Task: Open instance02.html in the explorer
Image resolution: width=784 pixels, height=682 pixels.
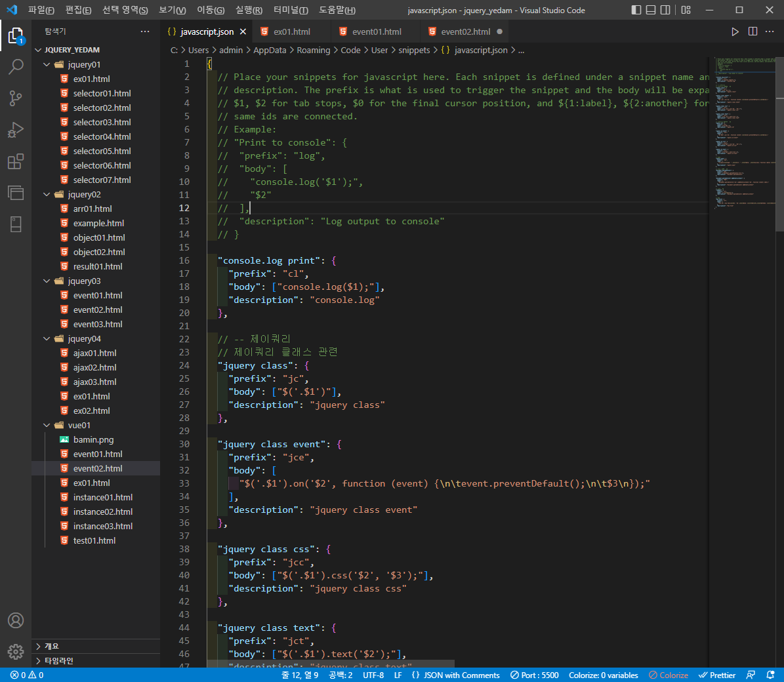Action: tap(102, 511)
